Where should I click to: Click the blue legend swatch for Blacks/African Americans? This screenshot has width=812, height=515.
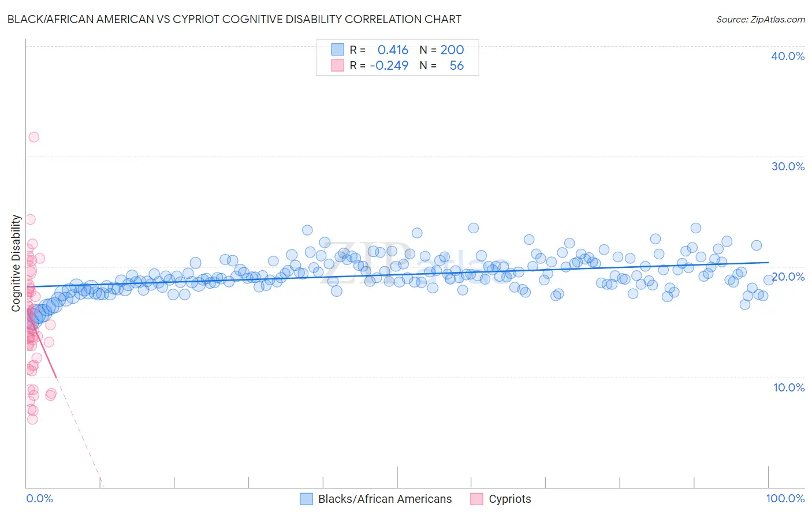pos(307,499)
